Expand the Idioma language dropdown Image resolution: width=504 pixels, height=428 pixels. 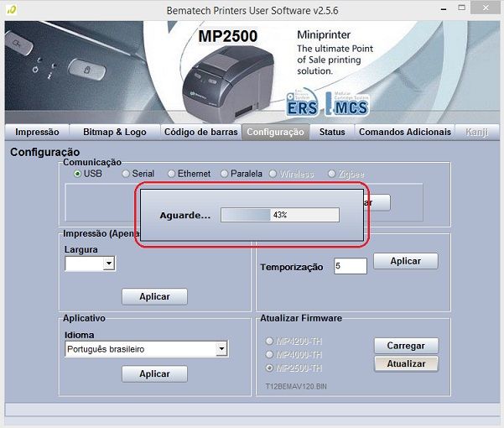pos(221,349)
